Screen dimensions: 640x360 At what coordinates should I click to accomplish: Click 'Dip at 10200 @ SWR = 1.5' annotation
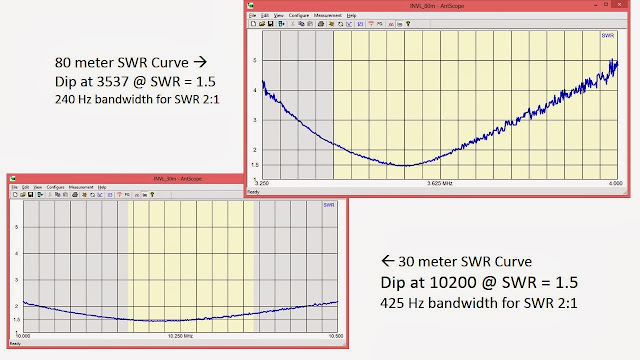point(479,282)
